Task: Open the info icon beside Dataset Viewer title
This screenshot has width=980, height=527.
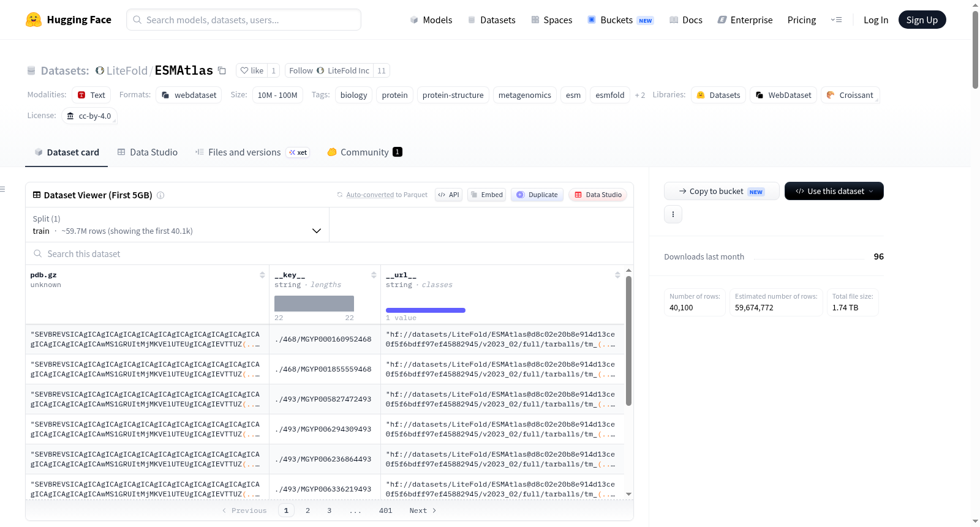Action: point(160,195)
